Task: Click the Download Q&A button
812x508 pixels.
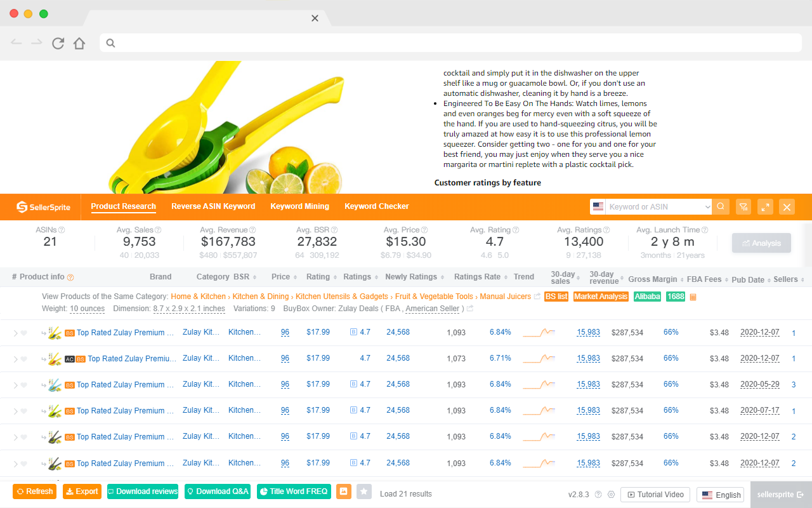Action: (x=218, y=491)
